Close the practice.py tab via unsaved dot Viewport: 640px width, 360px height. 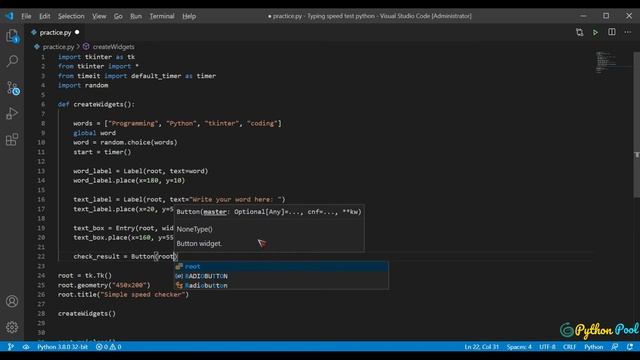[x=77, y=32]
